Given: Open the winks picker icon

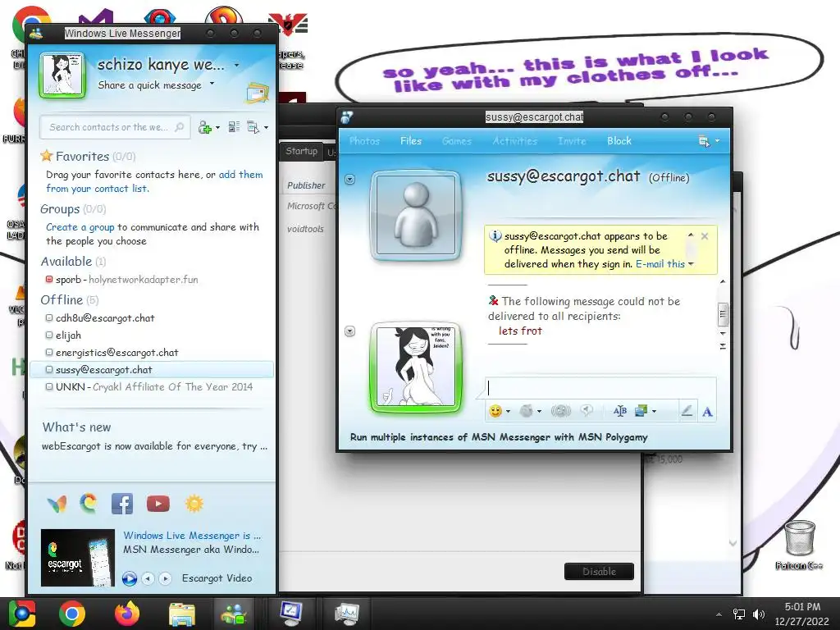Looking at the screenshot, I should [x=527, y=411].
